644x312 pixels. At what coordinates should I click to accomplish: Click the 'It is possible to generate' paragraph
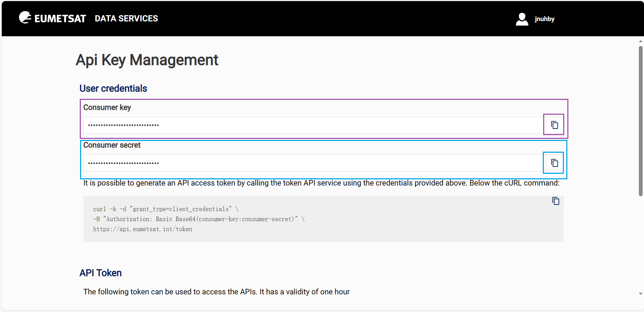coord(321,183)
